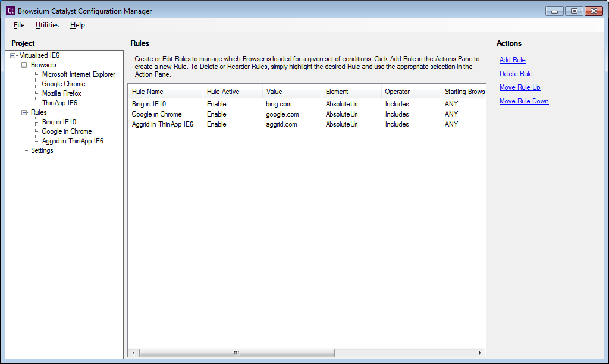Open the File menu
Image resolution: width=609 pixels, height=364 pixels.
[18, 25]
